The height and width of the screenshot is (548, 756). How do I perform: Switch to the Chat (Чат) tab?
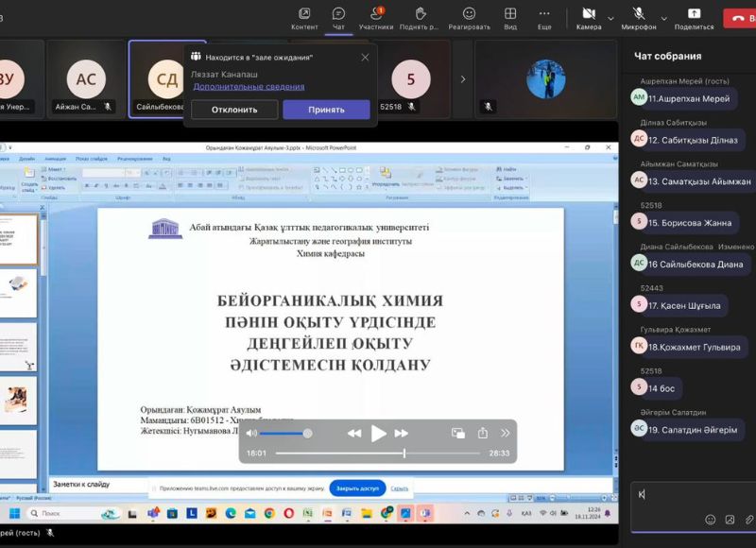click(x=338, y=17)
